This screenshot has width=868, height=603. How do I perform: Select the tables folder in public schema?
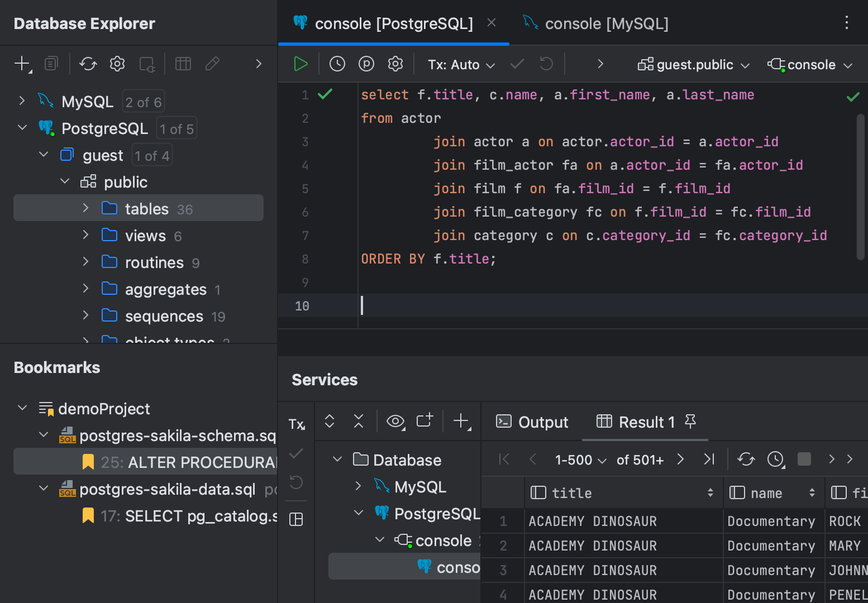click(x=146, y=209)
